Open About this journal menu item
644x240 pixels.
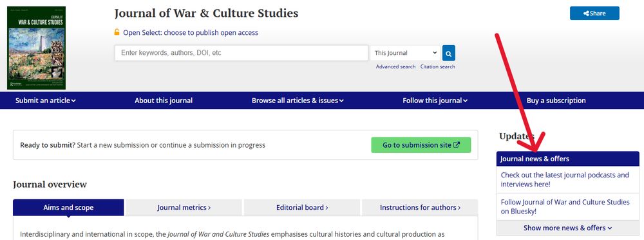[x=164, y=101]
